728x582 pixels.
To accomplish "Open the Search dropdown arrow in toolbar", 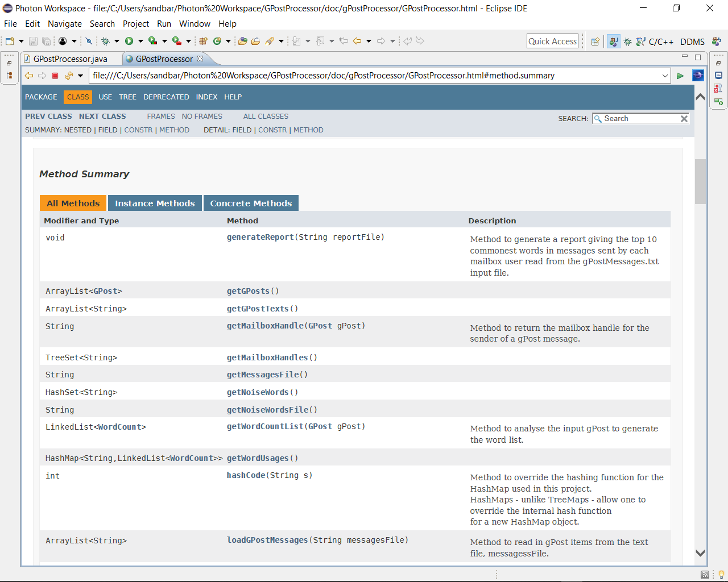I will pyautogui.click(x=281, y=41).
